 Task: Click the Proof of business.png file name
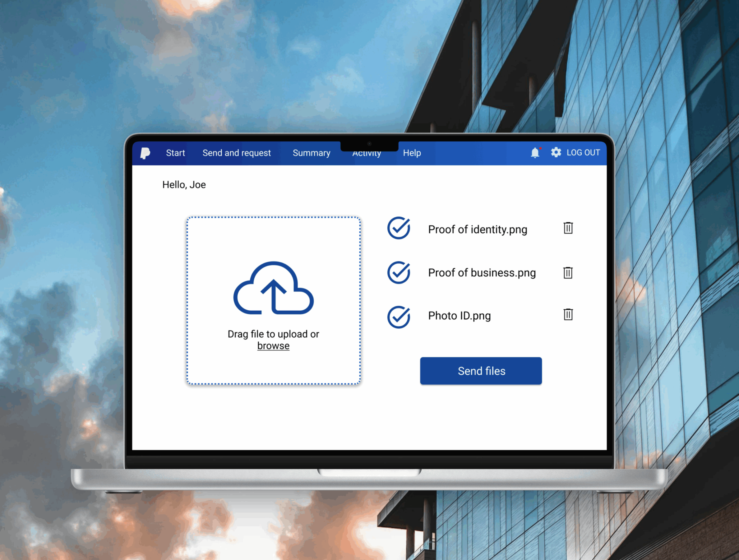pos(482,273)
